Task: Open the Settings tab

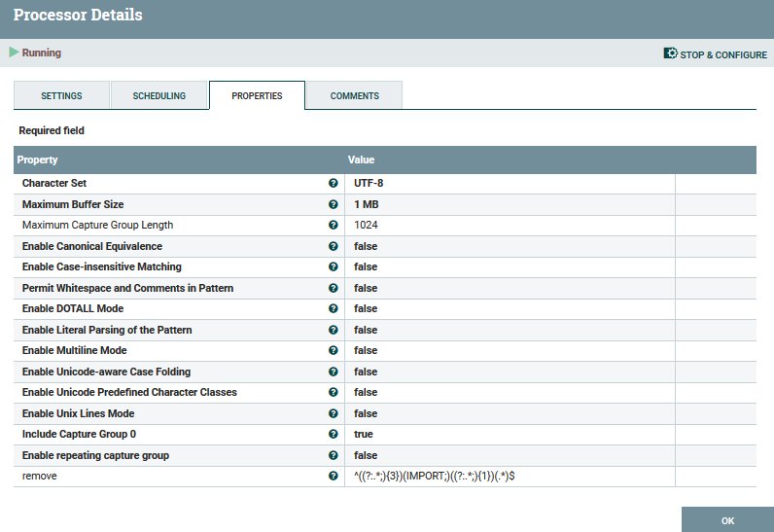Action: click(61, 96)
